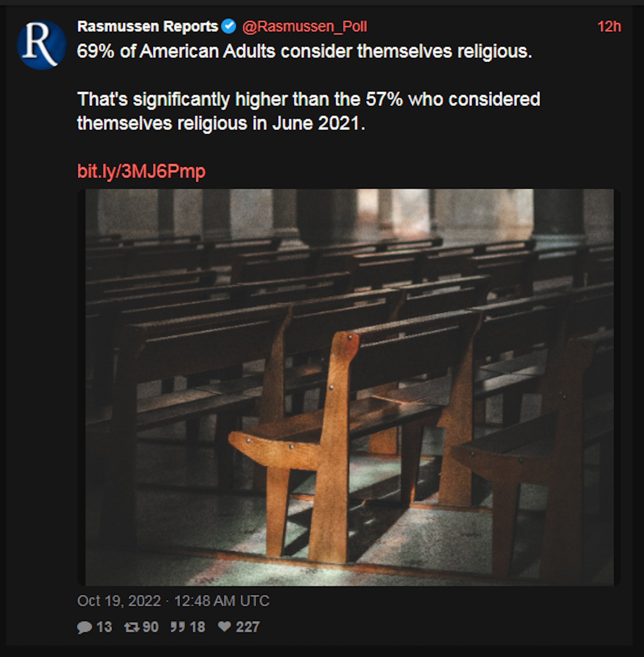
Task: Click the 12:48 AM UTC time
Action: click(222, 601)
